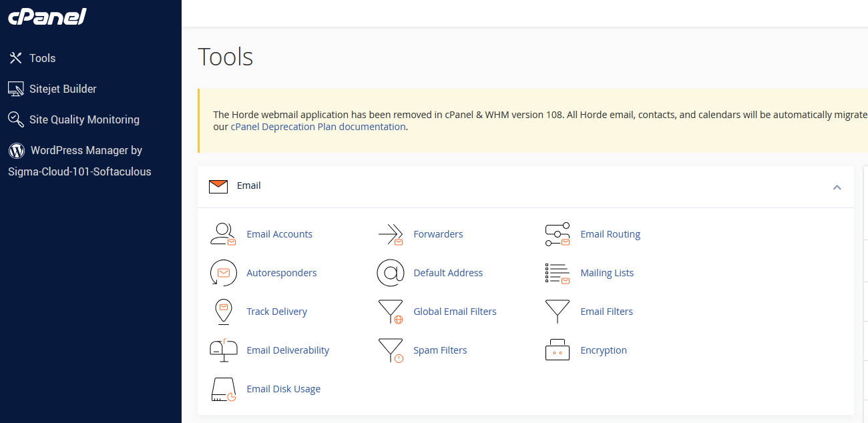The image size is (868, 423).
Task: Collapse the Email section chevron
Action: 837,187
